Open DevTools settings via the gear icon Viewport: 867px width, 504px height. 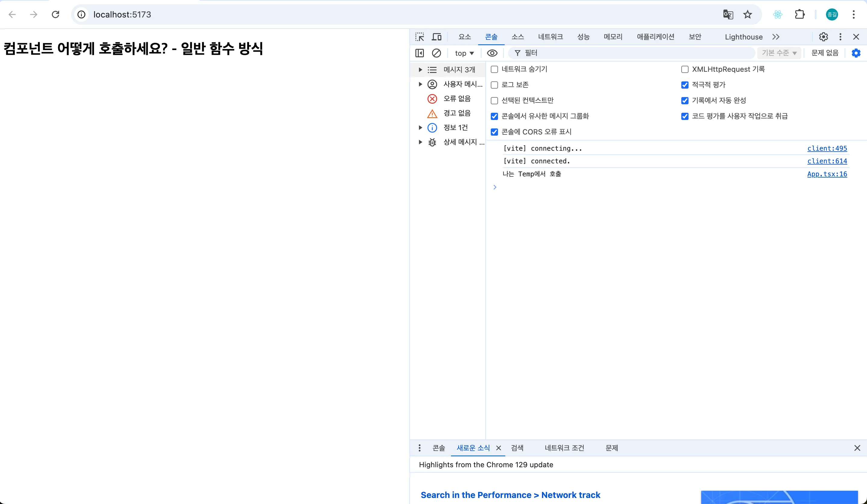(x=823, y=37)
